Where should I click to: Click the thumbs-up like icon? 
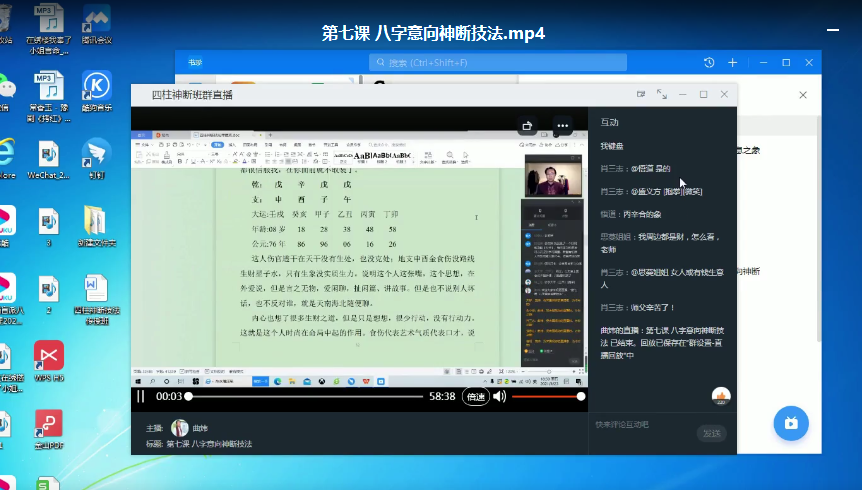(720, 397)
